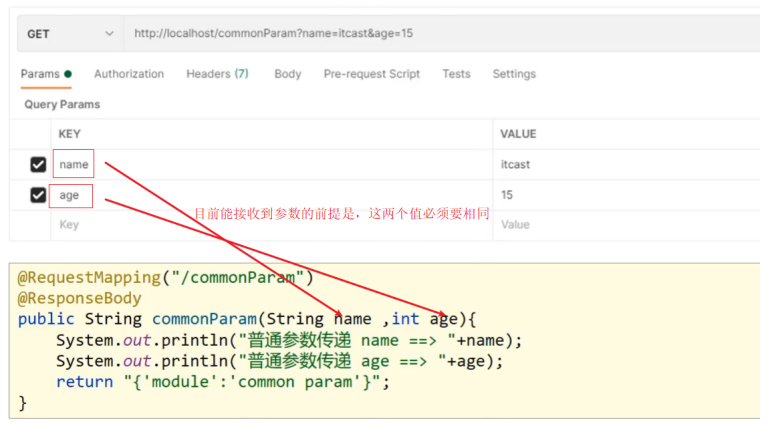Click the request URL field
The image size is (779, 428).
(442, 34)
